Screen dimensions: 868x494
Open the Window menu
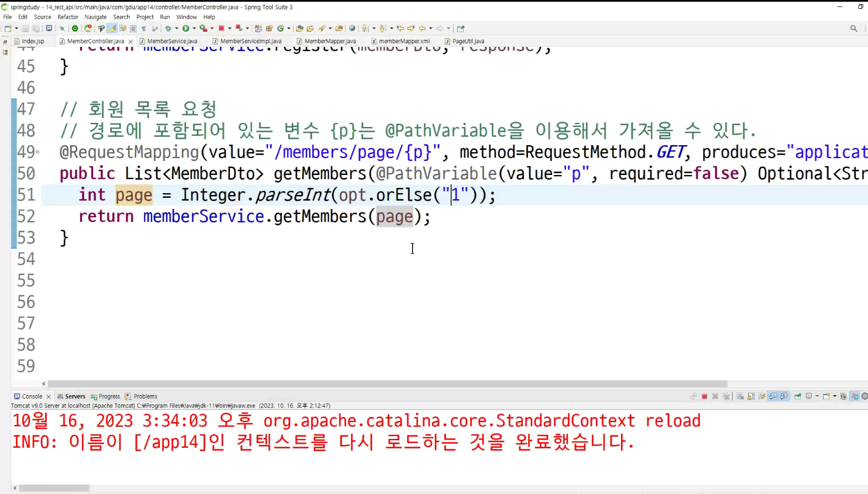(187, 17)
